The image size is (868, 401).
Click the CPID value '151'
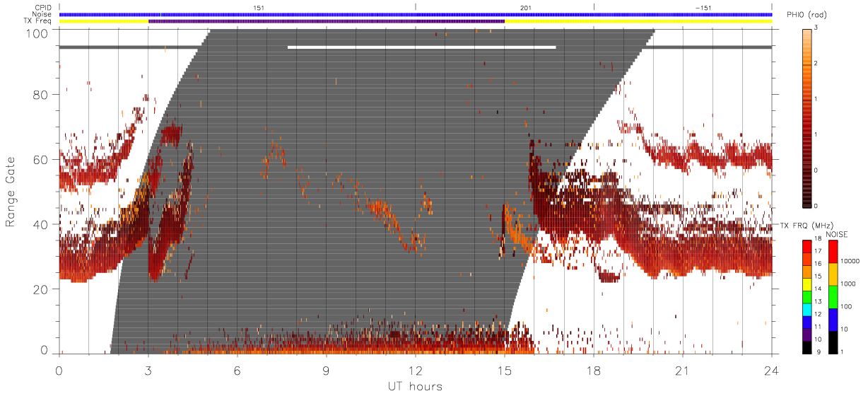click(x=259, y=7)
